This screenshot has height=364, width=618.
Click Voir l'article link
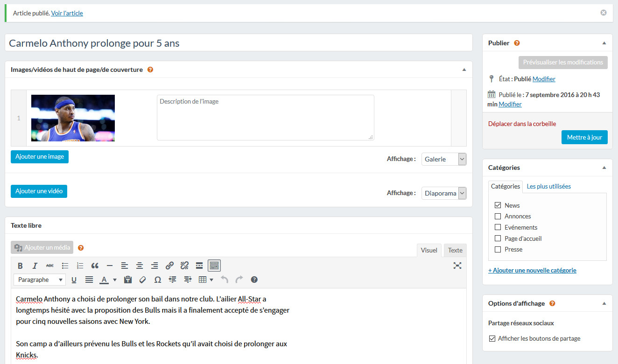click(x=67, y=13)
